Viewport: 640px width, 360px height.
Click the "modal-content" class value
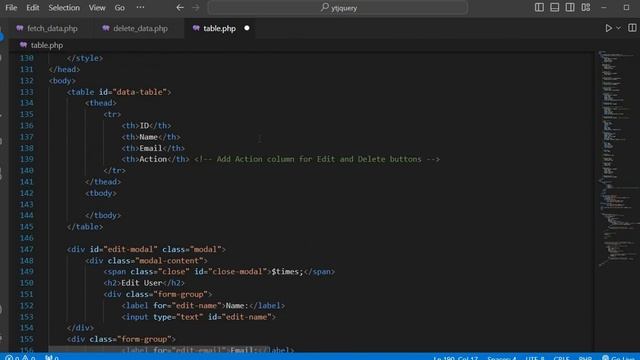(x=169, y=260)
